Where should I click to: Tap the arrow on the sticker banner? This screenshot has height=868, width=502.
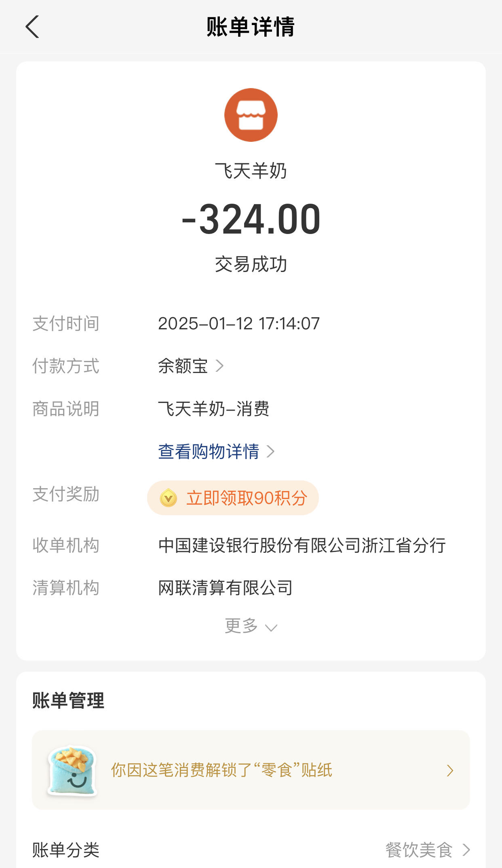[x=450, y=771]
